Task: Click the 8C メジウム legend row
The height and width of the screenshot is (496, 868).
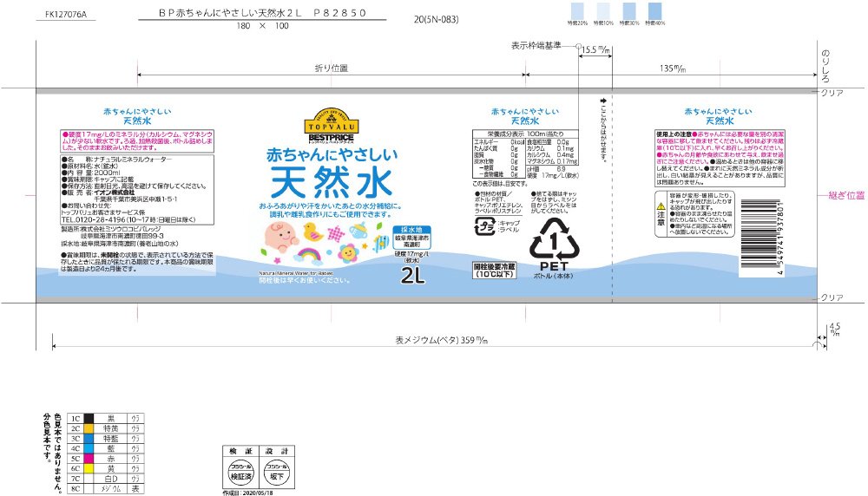Action: 105,489
